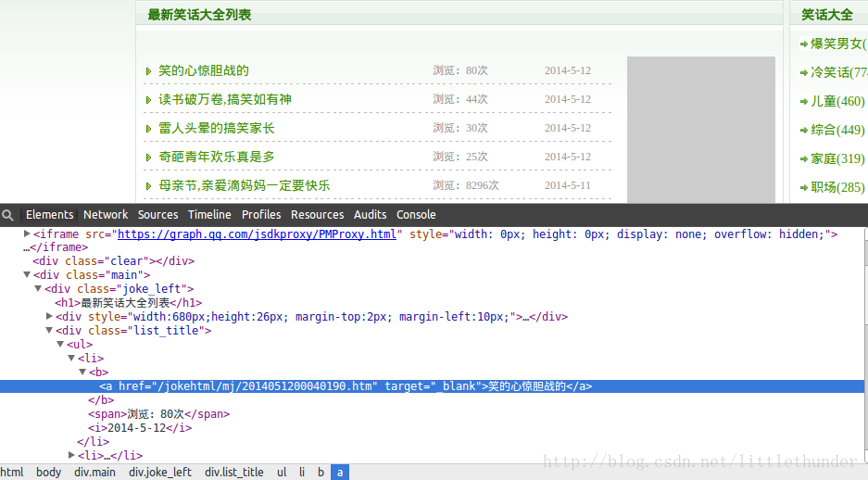
Task: Click arrow icon beside 爆笑男女 category
Action: 804,44
